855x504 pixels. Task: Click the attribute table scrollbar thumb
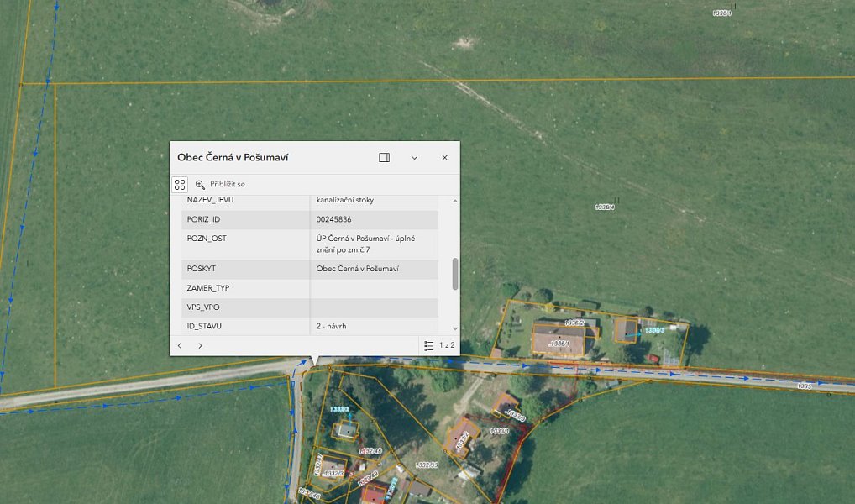point(455,274)
